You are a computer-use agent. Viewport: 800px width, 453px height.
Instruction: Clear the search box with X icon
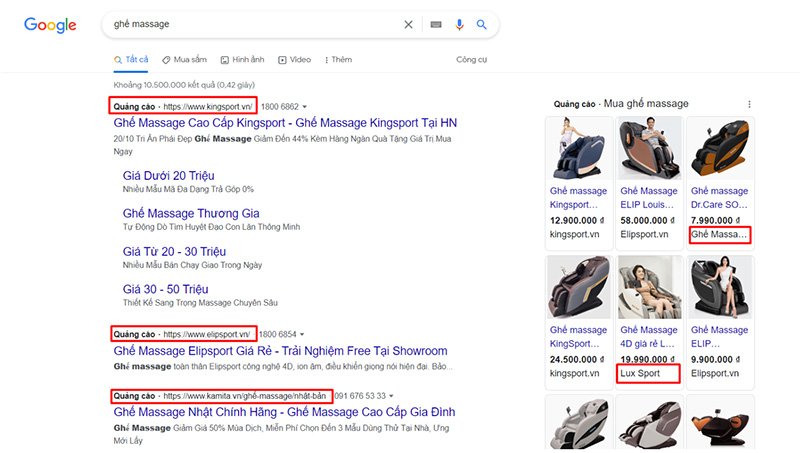(408, 24)
